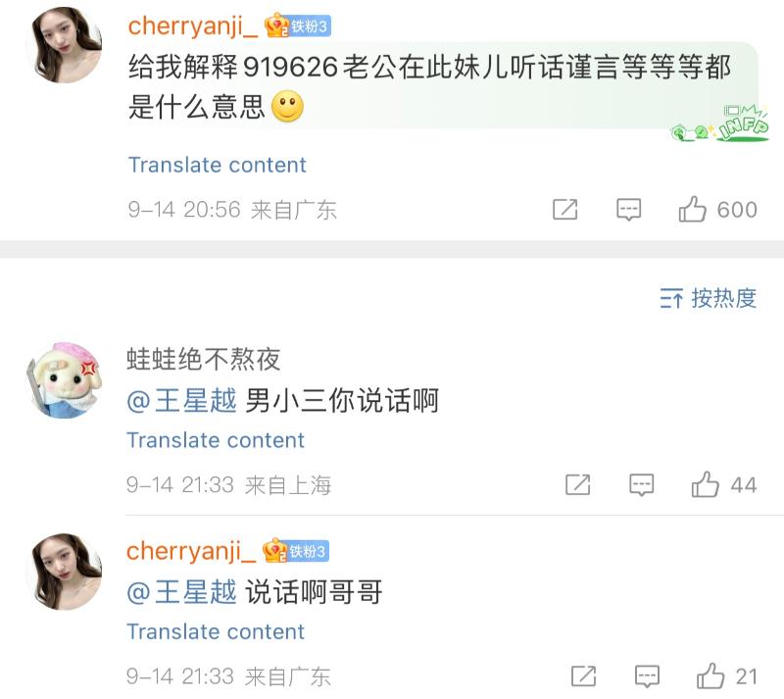Screen dimensions: 784x699
Task: View cherryanji_ avatar on top comment
Action: pyautogui.click(x=64, y=45)
